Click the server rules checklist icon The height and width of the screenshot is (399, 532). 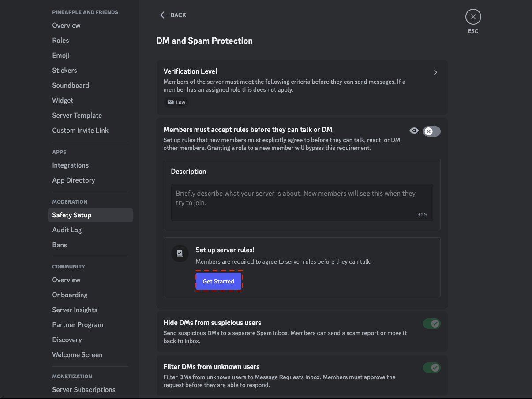pos(180,254)
